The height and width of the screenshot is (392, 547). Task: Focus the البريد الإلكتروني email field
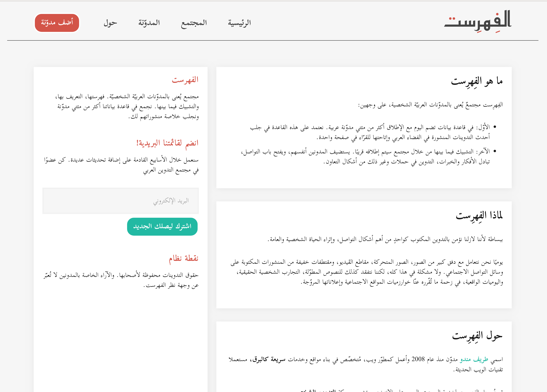pyautogui.click(x=121, y=201)
